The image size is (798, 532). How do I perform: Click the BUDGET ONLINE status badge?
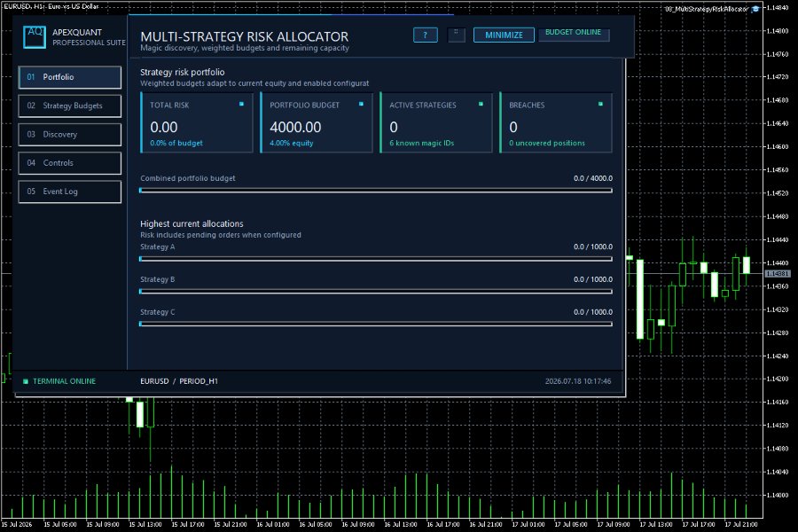point(574,34)
